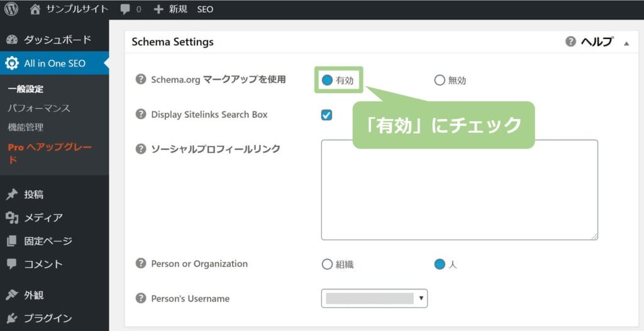This screenshot has height=331, width=644.
Task: Open the Person's Username dropdown
Action: pyautogui.click(x=374, y=298)
